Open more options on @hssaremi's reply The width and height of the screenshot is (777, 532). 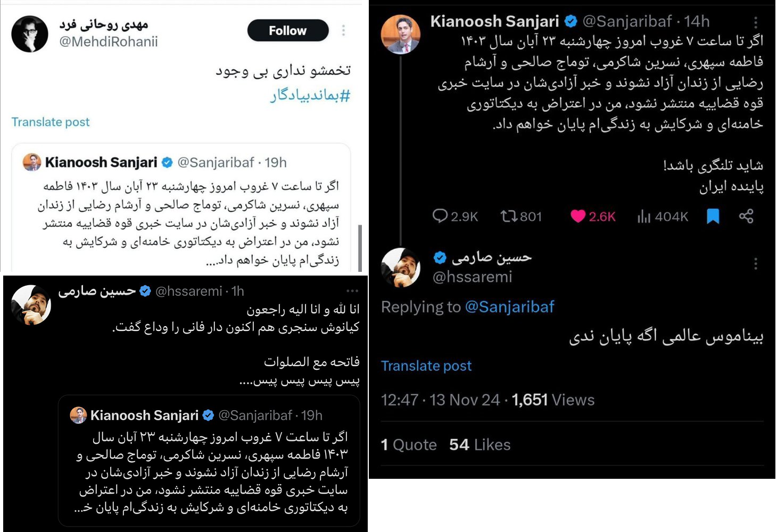pyautogui.click(x=756, y=264)
